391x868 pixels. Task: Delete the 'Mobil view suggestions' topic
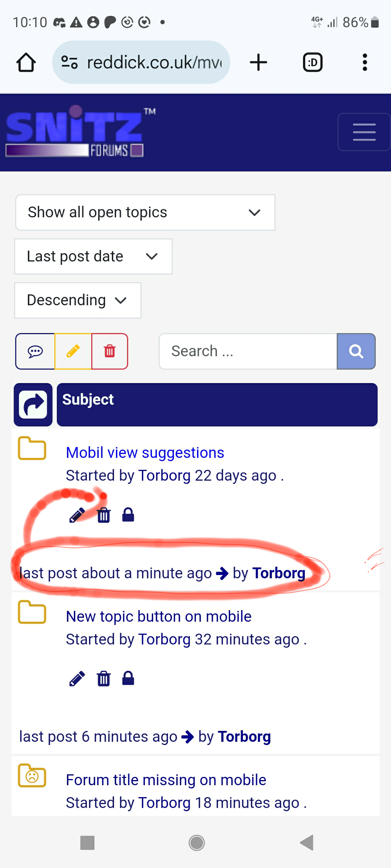[x=104, y=515]
